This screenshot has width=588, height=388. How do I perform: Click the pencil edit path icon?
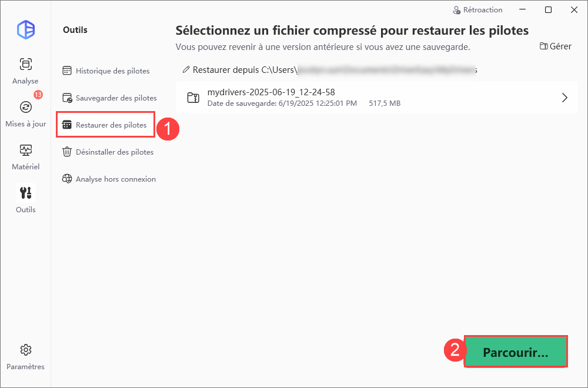click(186, 70)
